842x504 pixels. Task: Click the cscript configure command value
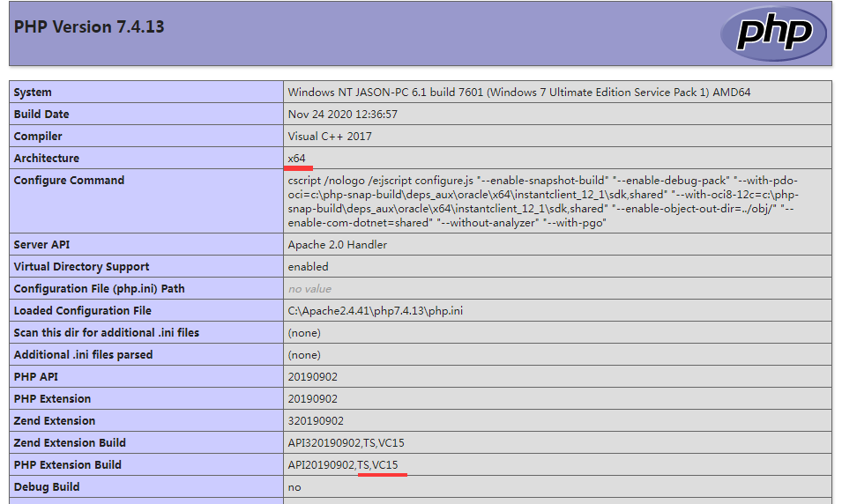click(543, 201)
